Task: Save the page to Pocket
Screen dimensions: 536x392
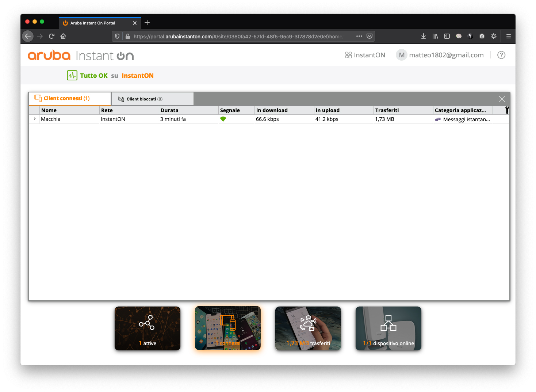Action: (370, 36)
